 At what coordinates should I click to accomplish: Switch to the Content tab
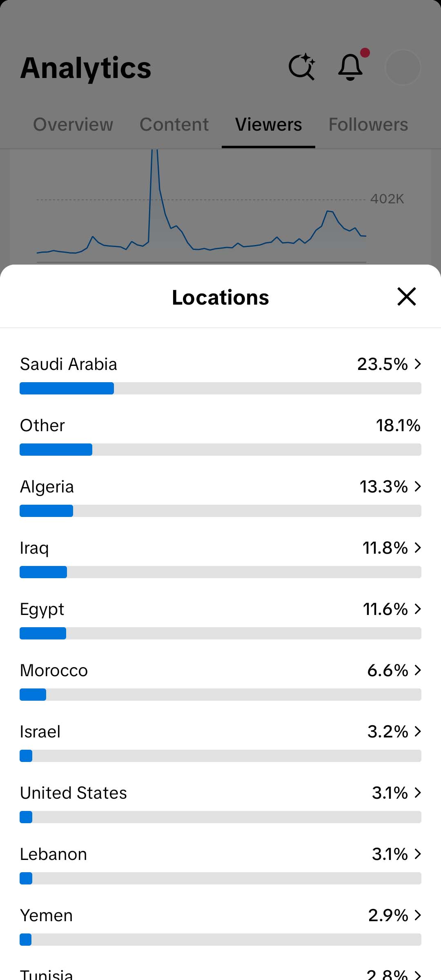click(174, 125)
